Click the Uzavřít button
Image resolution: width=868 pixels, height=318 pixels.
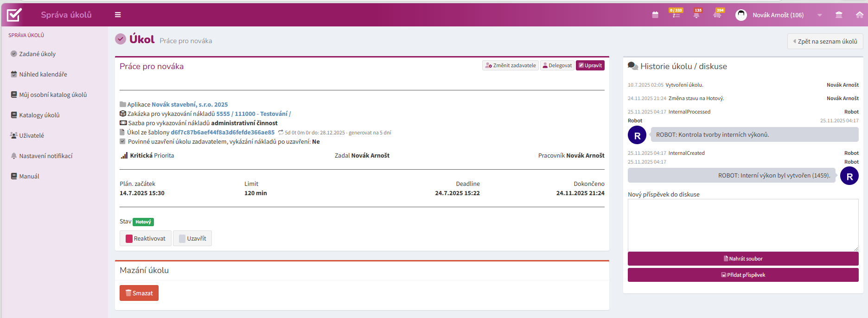[192, 238]
